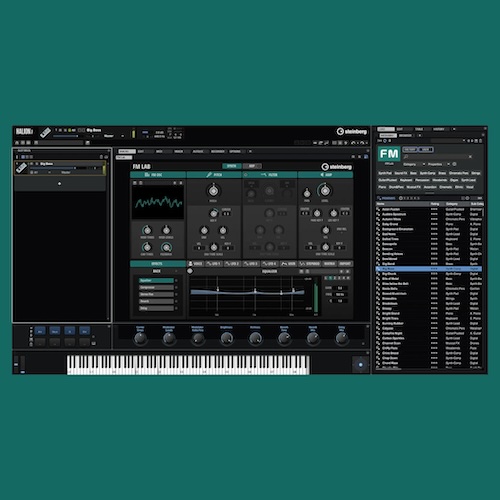
Task: Click the Presets icon above the results list
Action: [379, 198]
